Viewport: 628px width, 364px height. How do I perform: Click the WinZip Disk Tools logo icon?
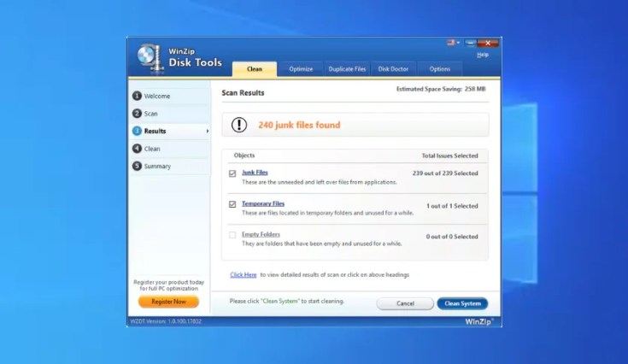151,58
